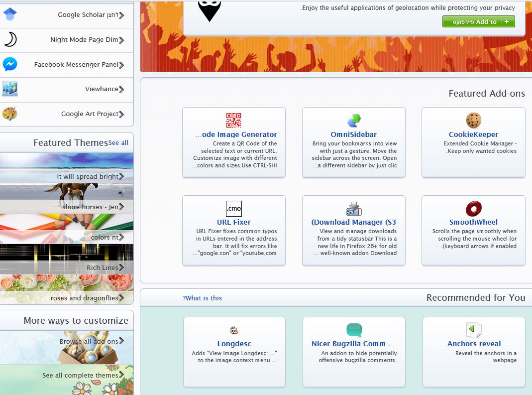This screenshot has height=395, width=532.
Task: Open the Download Manager (S3) title link
Action: pos(353,222)
